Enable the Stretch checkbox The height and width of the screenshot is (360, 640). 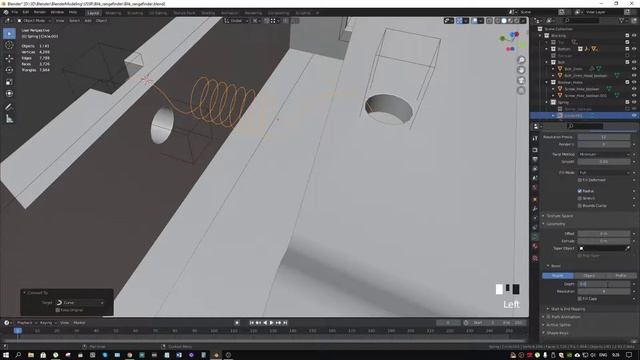pyautogui.click(x=580, y=198)
